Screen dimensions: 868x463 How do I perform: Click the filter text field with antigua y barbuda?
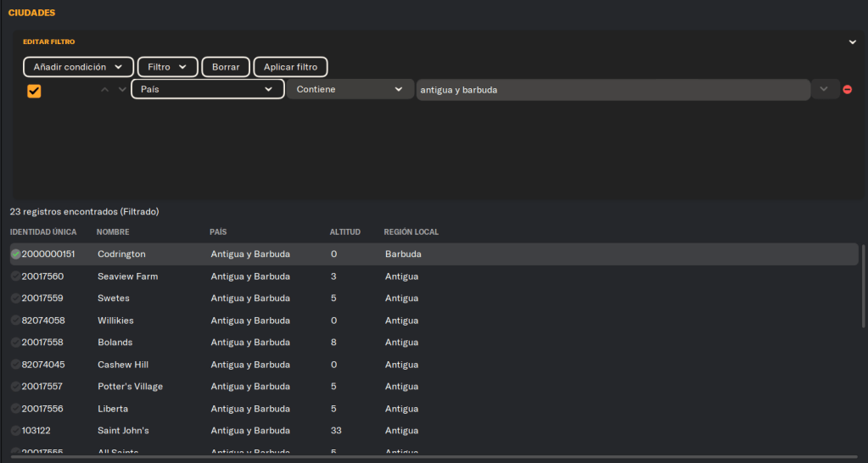coord(612,90)
